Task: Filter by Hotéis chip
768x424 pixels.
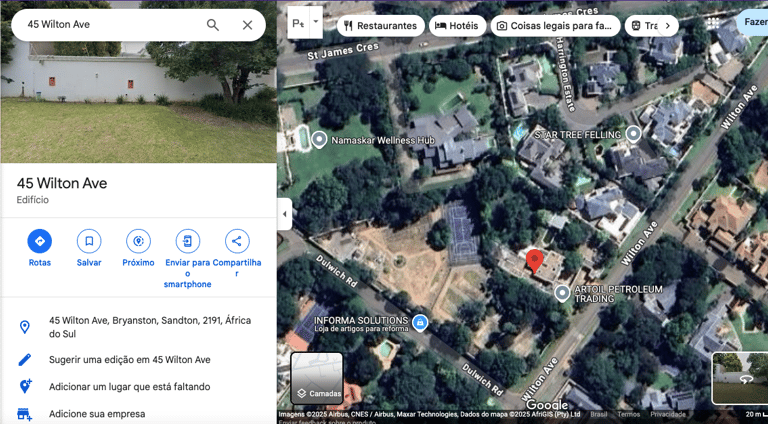Action: tap(457, 26)
